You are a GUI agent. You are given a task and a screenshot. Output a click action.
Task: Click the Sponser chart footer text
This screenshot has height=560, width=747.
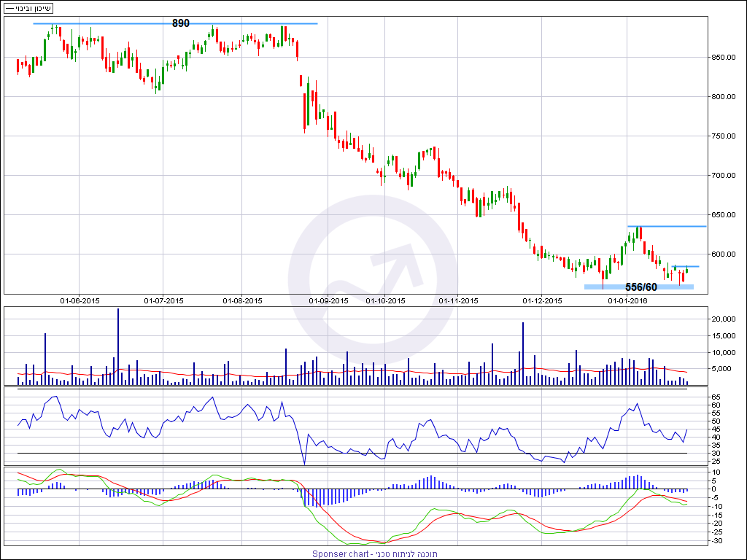[x=374, y=554]
